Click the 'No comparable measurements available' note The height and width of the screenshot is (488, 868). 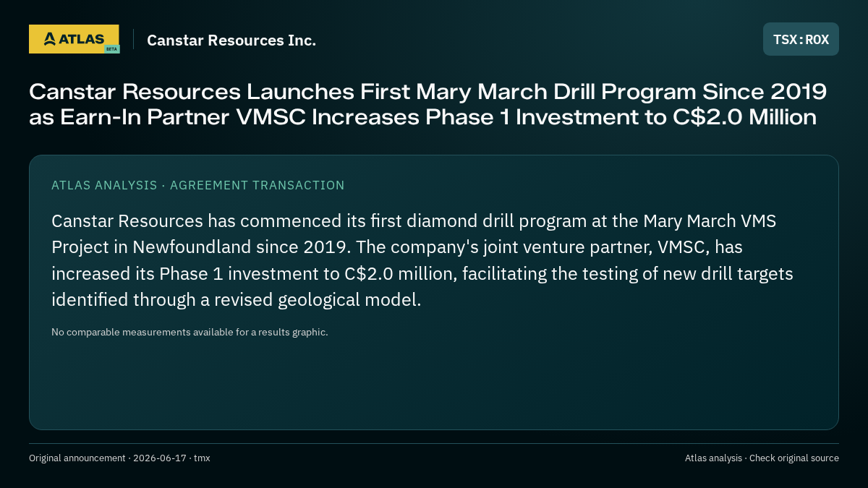(x=190, y=333)
